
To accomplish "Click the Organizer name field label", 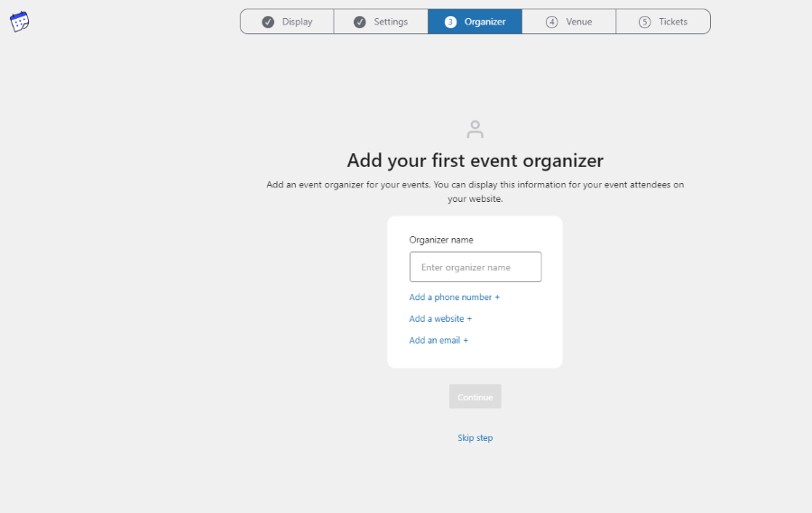I will (x=441, y=240).
